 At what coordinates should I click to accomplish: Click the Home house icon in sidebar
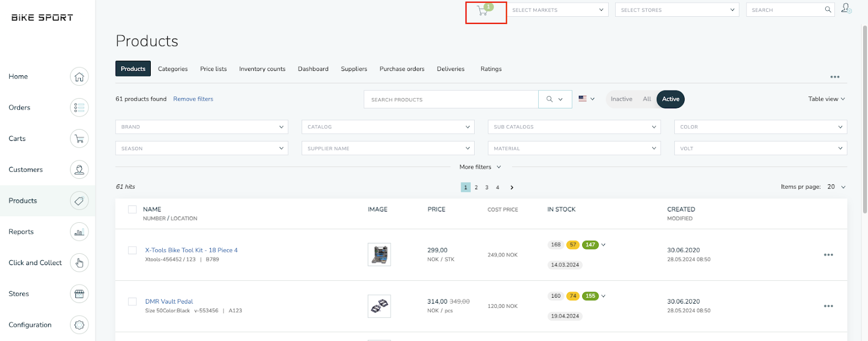click(79, 77)
